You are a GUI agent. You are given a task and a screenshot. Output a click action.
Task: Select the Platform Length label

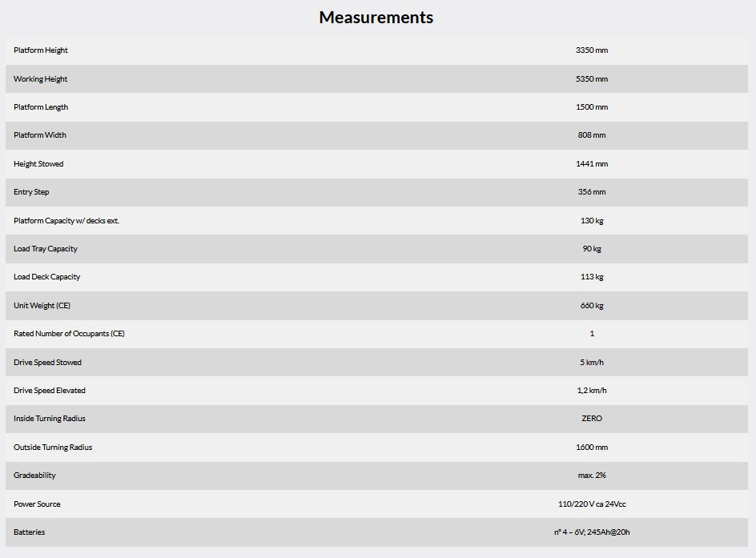click(x=41, y=107)
